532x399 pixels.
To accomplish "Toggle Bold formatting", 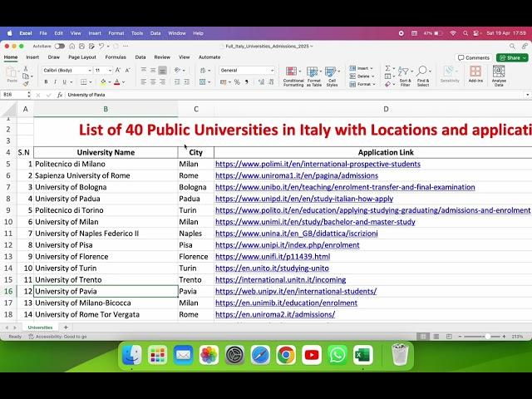I will [x=46, y=81].
